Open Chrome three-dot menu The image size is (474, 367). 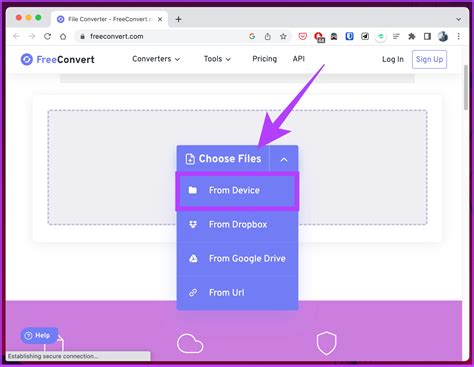pos(459,36)
